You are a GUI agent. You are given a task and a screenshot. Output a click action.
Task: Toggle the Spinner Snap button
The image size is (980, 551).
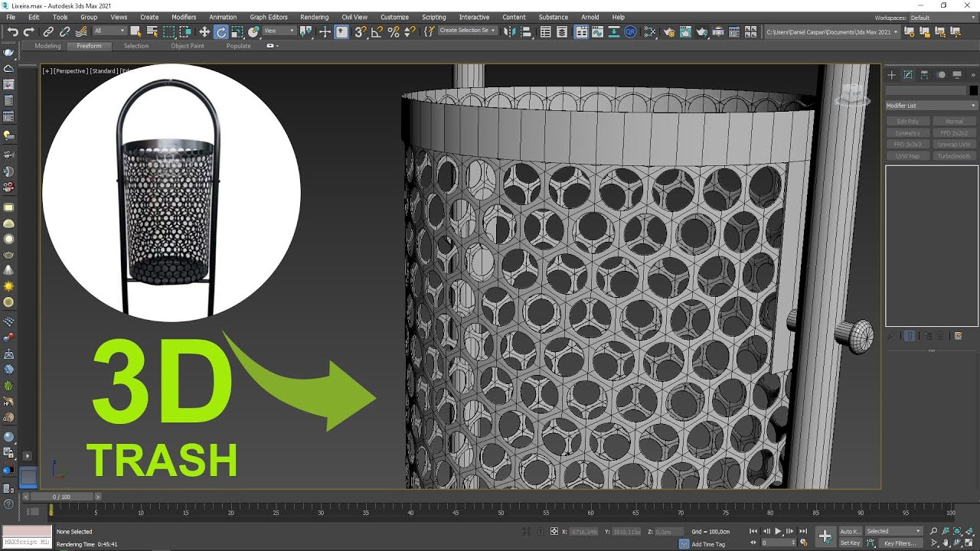410,31
